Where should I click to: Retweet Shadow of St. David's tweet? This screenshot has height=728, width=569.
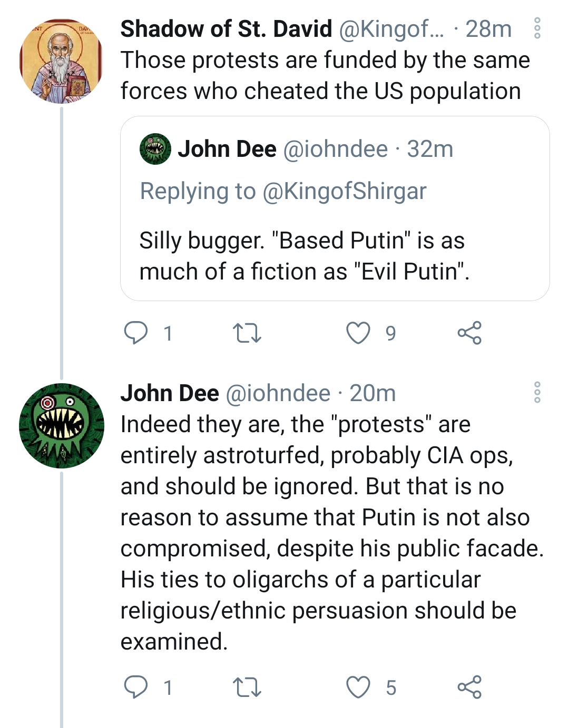tap(247, 333)
